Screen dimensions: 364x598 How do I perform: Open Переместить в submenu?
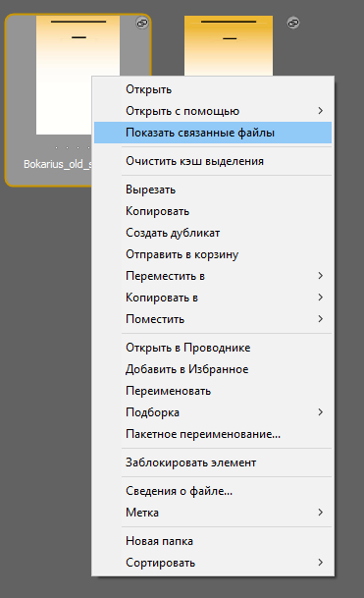tap(213, 276)
